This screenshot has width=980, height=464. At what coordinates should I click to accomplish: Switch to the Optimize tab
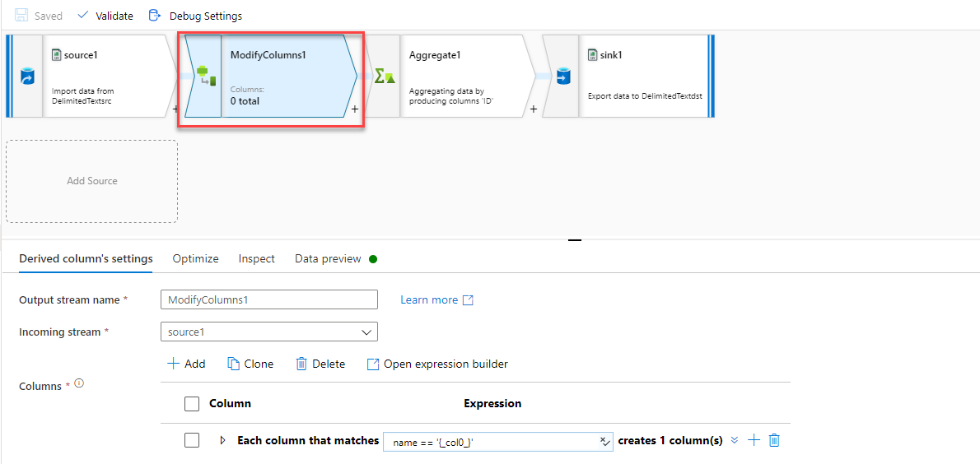[x=195, y=258]
